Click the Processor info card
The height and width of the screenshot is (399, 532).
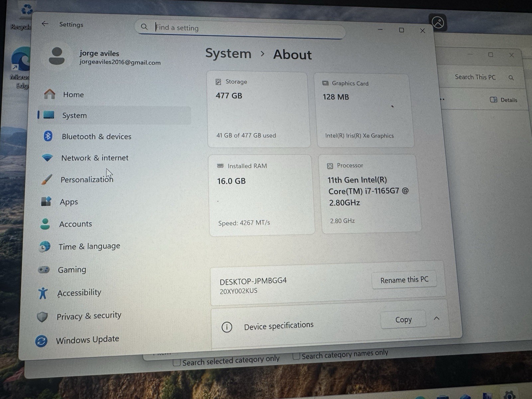pos(370,194)
